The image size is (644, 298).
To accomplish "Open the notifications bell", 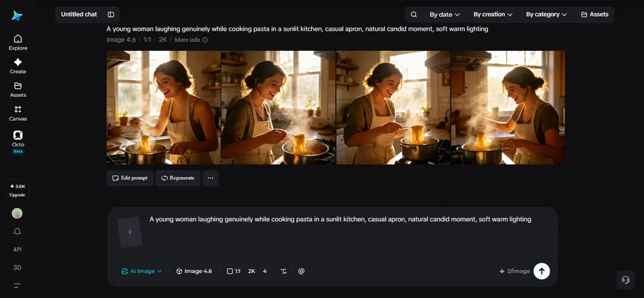I will [17, 231].
